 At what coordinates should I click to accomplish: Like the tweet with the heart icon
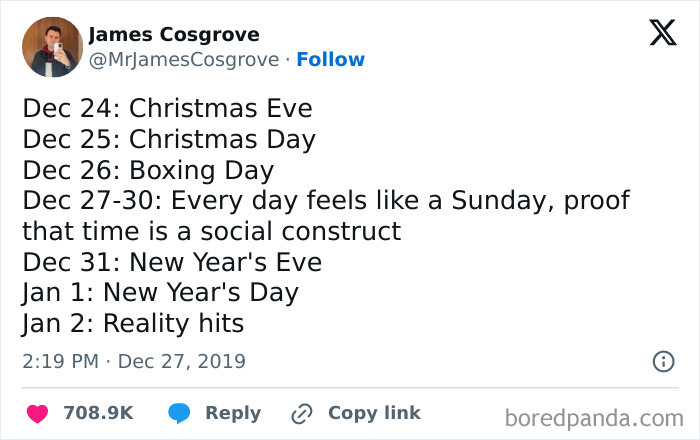click(37, 413)
